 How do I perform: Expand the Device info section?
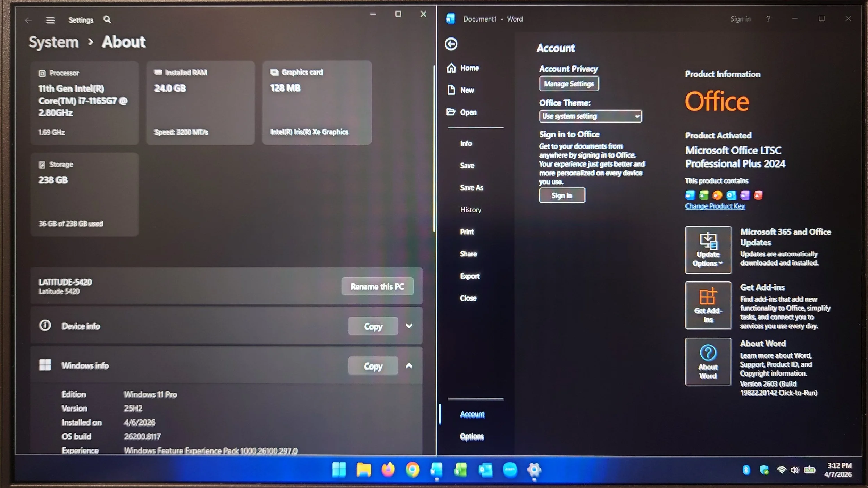(409, 326)
